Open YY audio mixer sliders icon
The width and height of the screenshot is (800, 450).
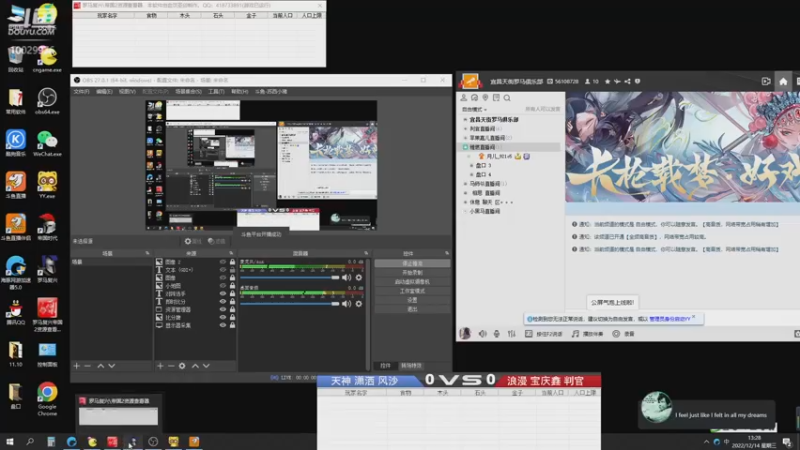tap(512, 334)
